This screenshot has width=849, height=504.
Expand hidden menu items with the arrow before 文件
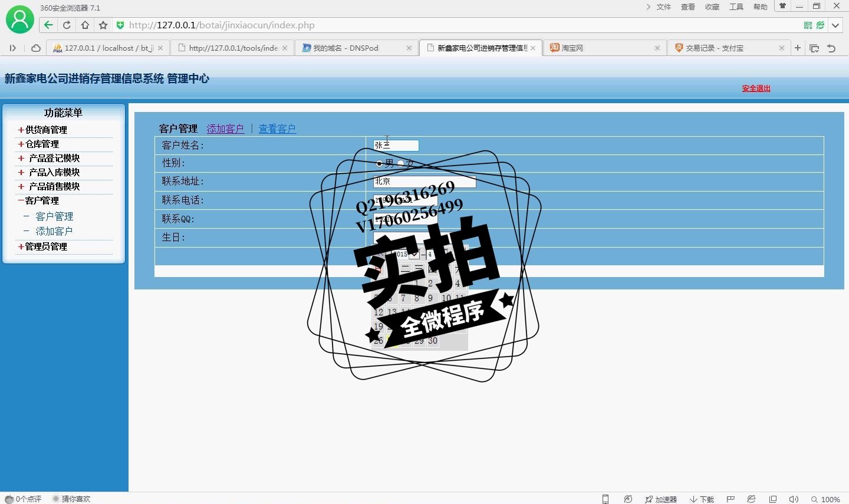coord(649,7)
